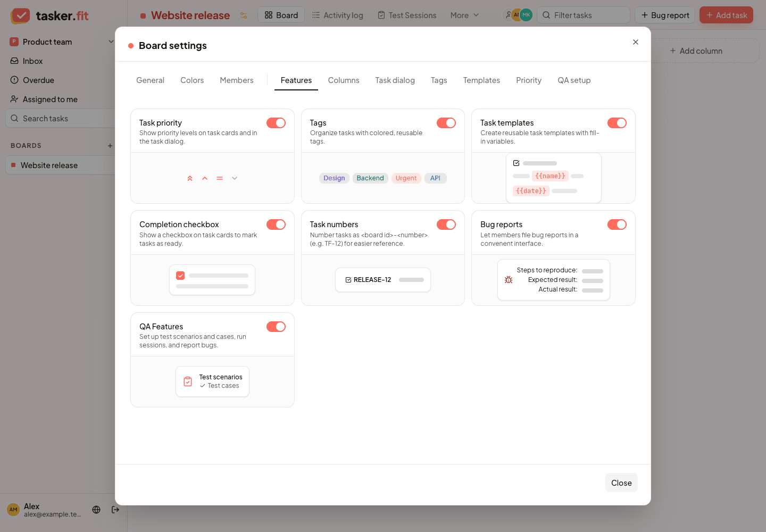Viewport: 766px width, 532px height.
Task: Click the log out icon
Action: 115,510
